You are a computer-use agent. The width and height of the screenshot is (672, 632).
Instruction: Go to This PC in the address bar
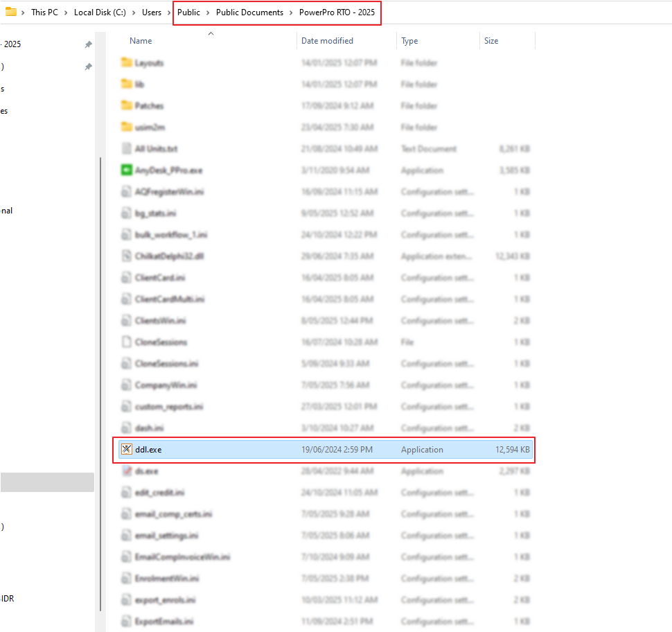(44, 12)
